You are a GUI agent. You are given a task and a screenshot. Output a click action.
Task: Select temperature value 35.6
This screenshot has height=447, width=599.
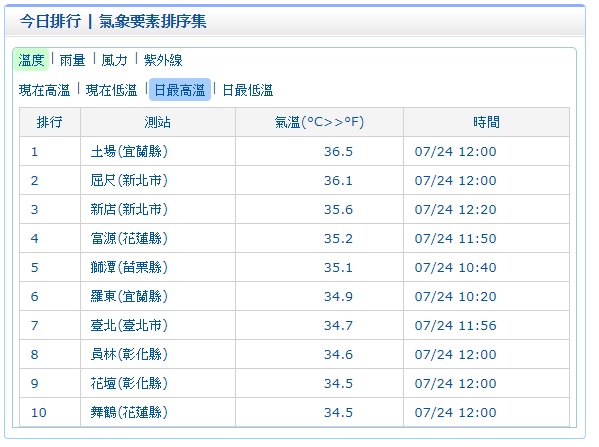338,210
